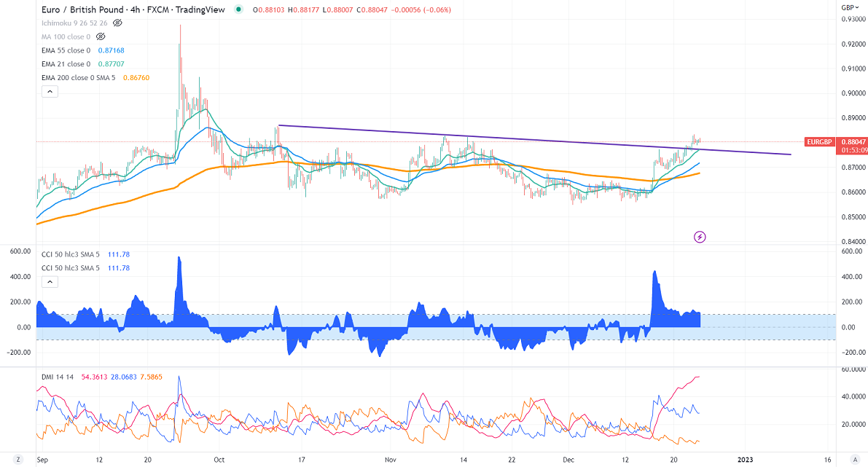This screenshot has width=868, height=467.
Task: Click the DMI value 28.0683
Action: pyautogui.click(x=123, y=377)
